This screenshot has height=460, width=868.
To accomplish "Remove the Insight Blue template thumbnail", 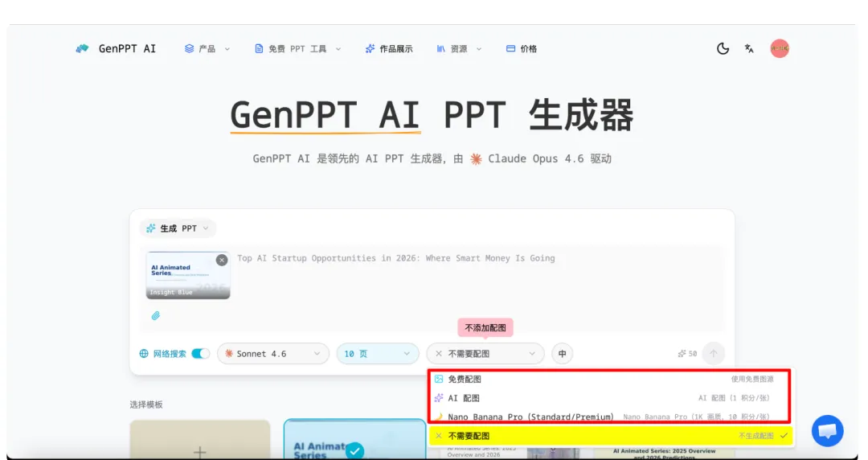I will coord(222,260).
